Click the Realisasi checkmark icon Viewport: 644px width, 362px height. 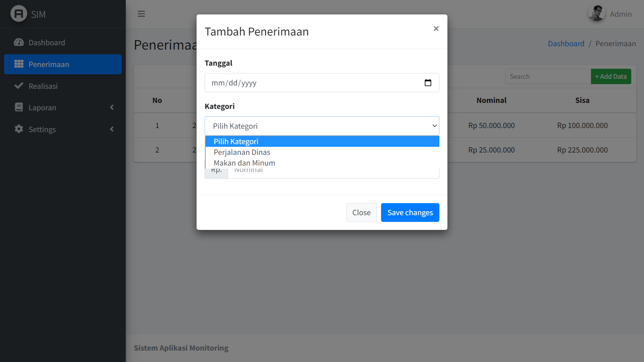[19, 86]
